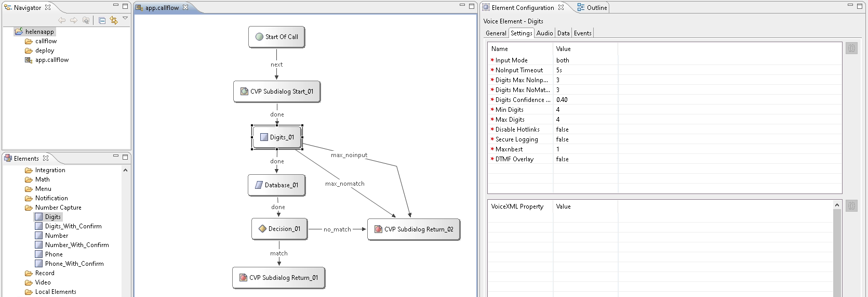Toggle Link with Editor in Navigator
868x297 pixels.
114,20
